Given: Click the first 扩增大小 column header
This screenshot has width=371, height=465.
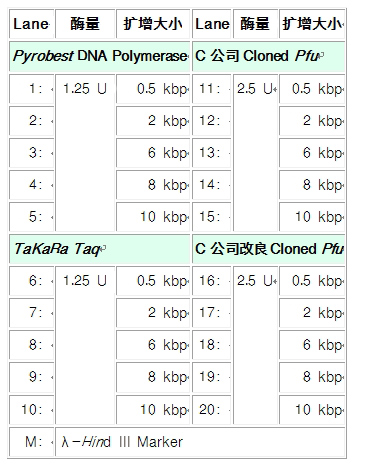Looking at the screenshot, I should [x=153, y=24].
